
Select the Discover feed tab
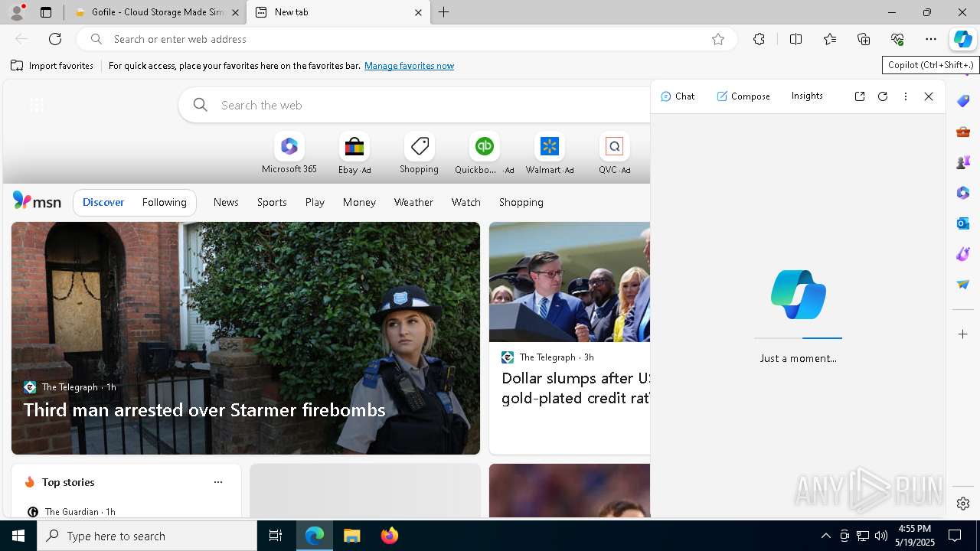103,202
